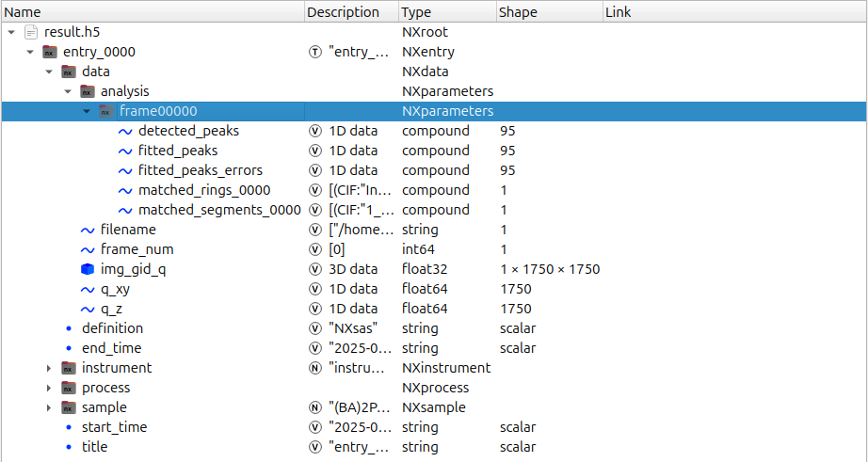Sort by the Shape column header
Viewport: 868px width, 462px height.
[549, 11]
